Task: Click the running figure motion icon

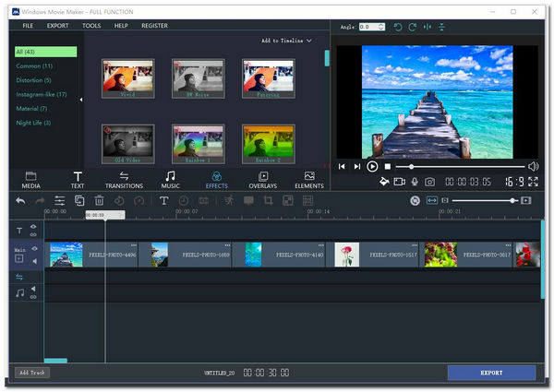Action: pos(229,201)
